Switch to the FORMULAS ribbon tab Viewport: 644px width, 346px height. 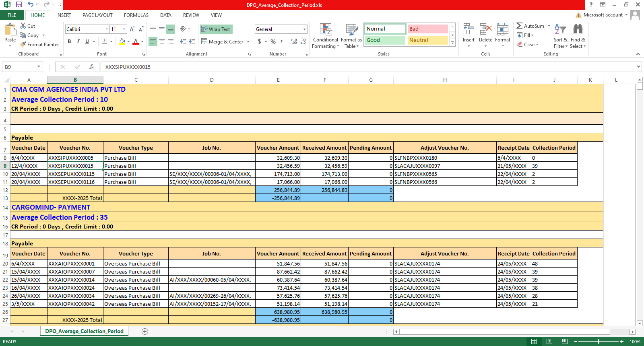click(136, 15)
